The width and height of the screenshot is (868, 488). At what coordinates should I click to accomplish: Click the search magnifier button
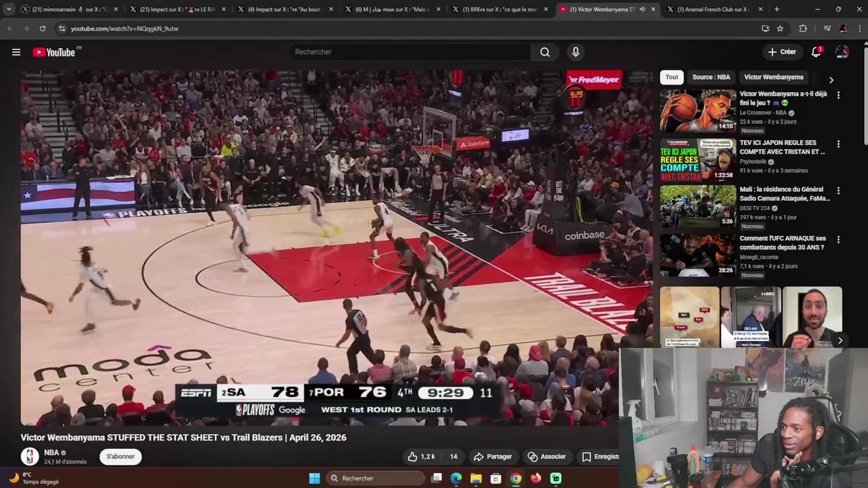[545, 52]
